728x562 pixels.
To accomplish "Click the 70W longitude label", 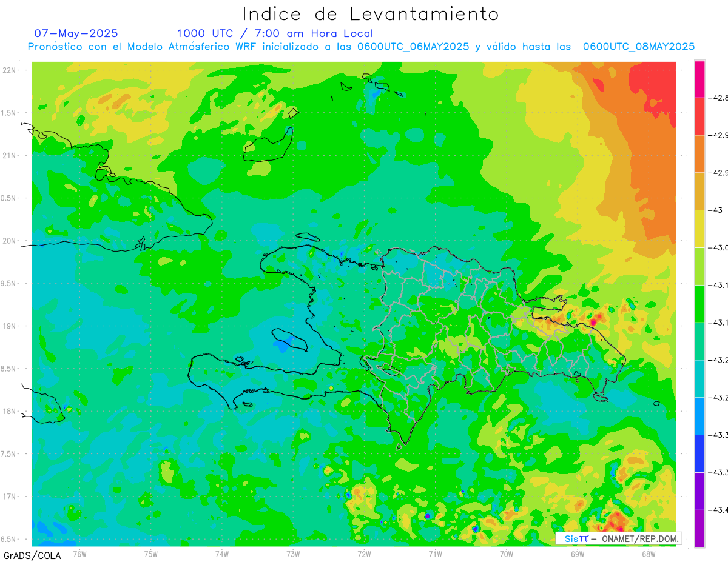I will (507, 553).
